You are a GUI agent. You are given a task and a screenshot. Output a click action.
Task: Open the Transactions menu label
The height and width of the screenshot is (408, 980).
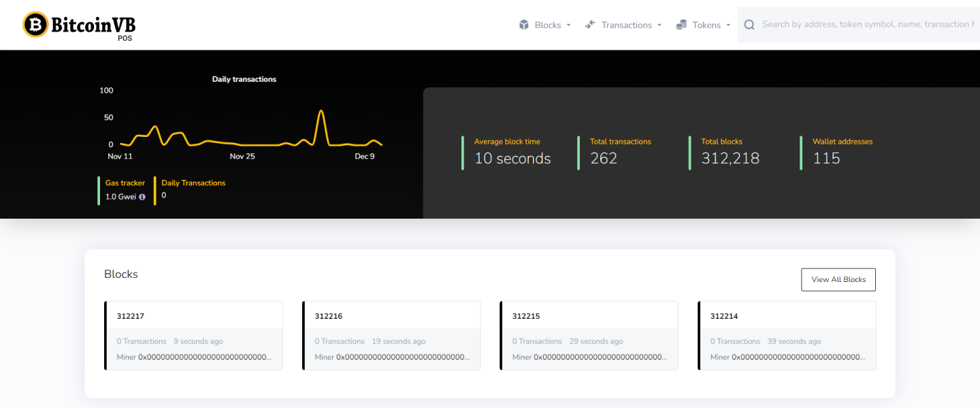(626, 25)
